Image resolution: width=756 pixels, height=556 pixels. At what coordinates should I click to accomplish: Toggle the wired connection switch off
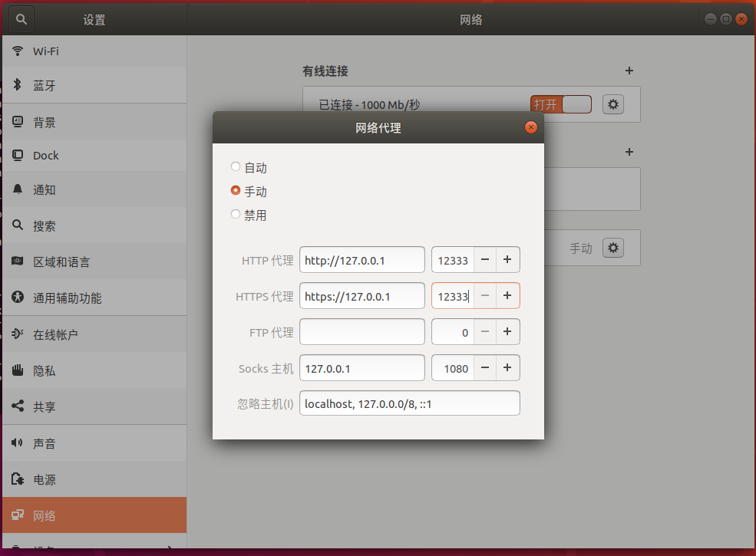click(x=561, y=104)
